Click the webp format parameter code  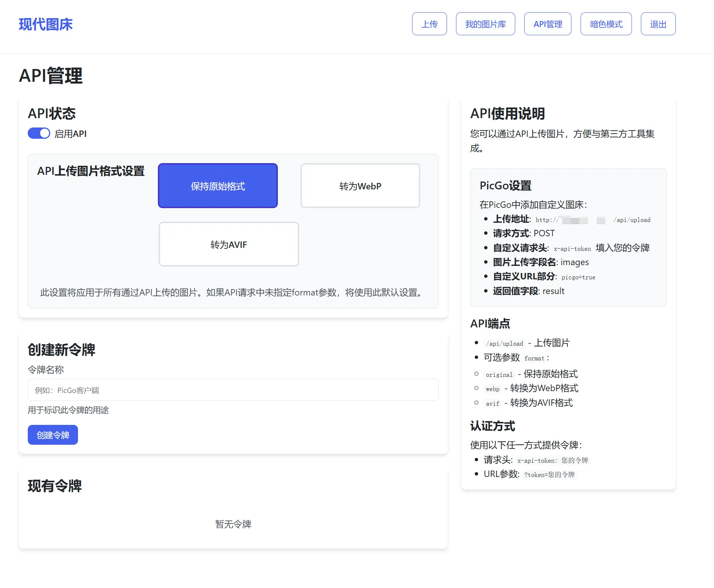492,389
